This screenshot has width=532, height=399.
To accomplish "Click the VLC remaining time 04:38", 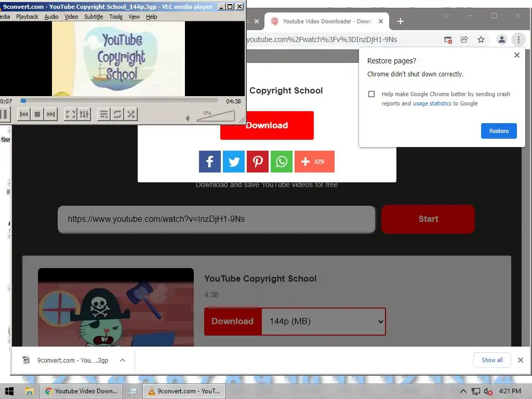I will tap(233, 101).
